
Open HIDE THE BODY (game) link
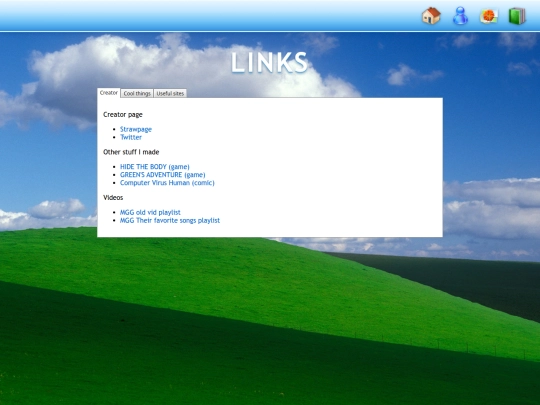(x=155, y=167)
